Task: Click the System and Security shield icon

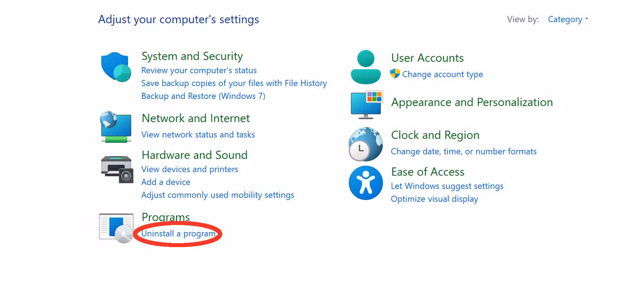Action: pyautogui.click(x=116, y=67)
